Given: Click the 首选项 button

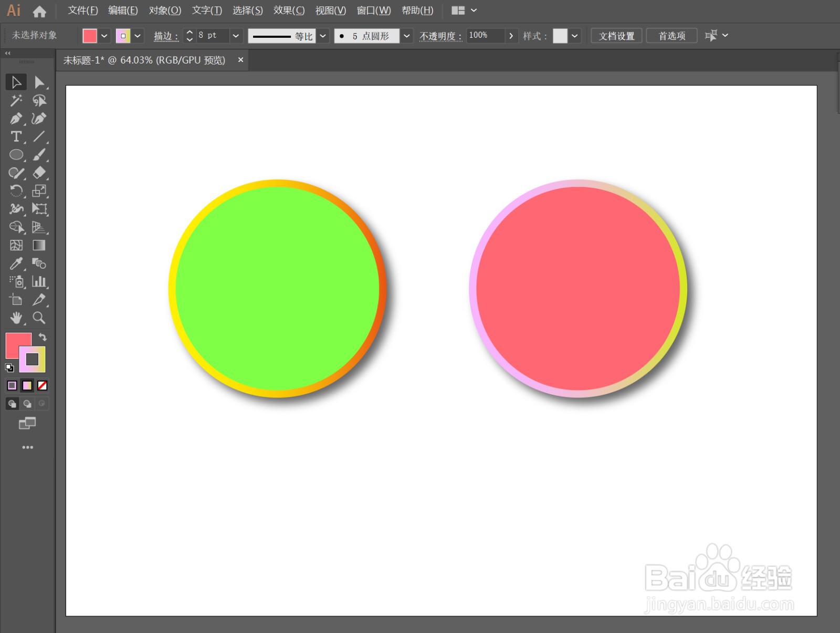Looking at the screenshot, I should (x=671, y=36).
